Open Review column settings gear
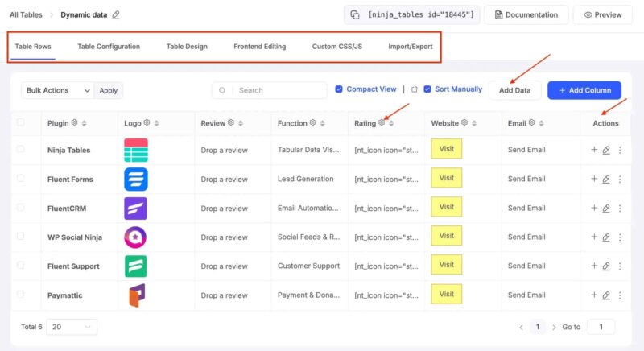The height and width of the screenshot is (351, 644). [x=231, y=122]
